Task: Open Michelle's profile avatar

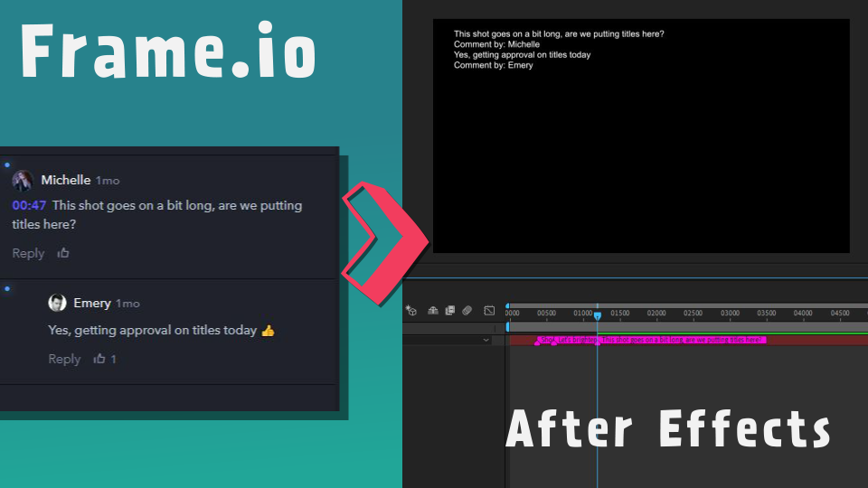Action: (22, 181)
